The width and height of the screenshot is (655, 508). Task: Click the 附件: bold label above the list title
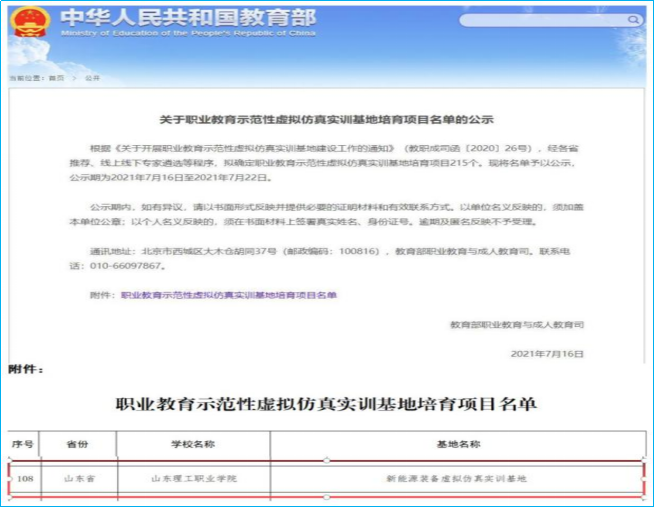pos(26,370)
